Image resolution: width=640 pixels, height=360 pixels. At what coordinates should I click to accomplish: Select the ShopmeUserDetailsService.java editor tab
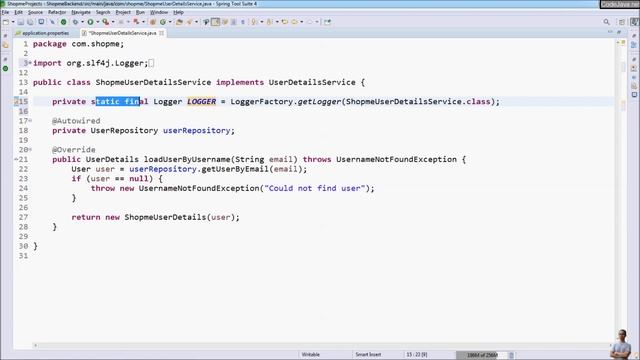[122, 33]
